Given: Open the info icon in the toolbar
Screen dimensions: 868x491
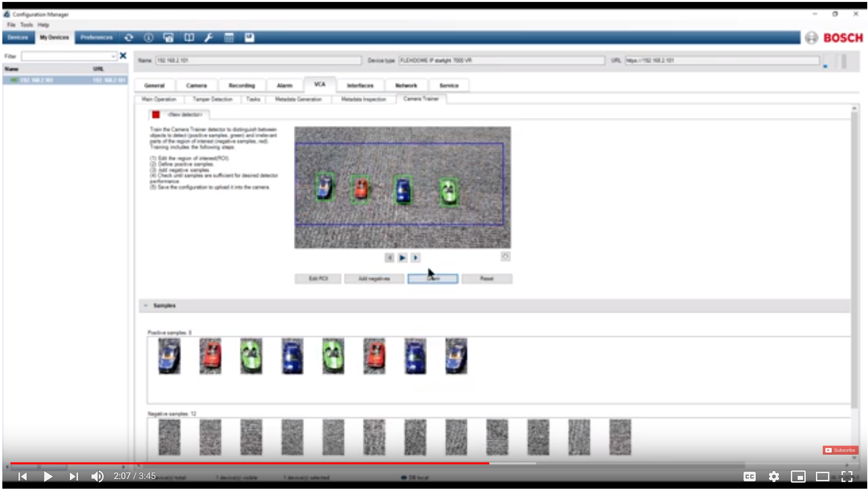Looking at the screenshot, I should (x=149, y=37).
